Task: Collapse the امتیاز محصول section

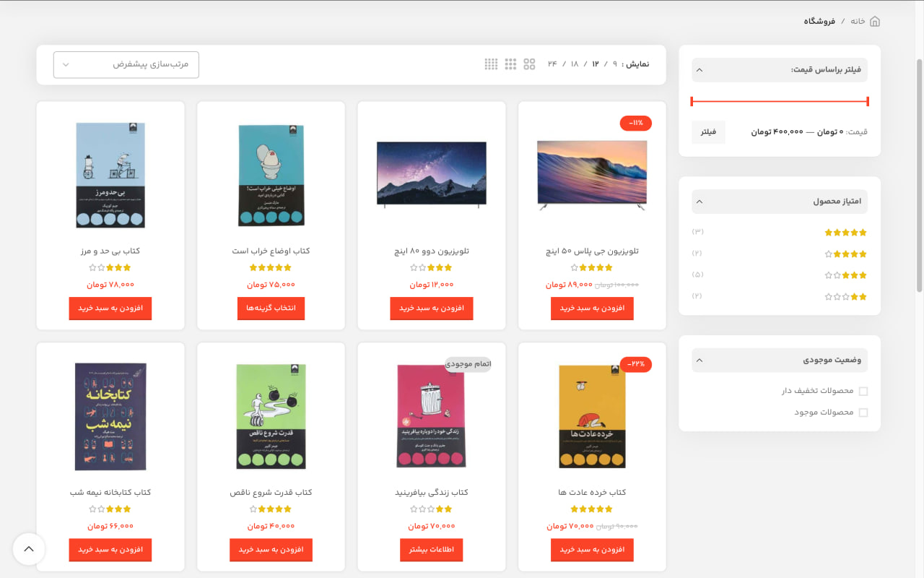Action: coord(699,202)
